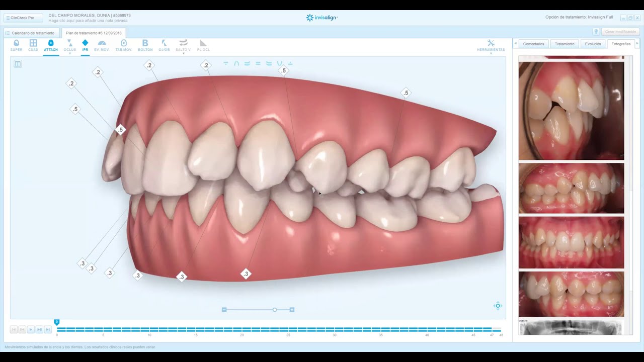
Task: Step back one treatment stage
Action: point(22,330)
